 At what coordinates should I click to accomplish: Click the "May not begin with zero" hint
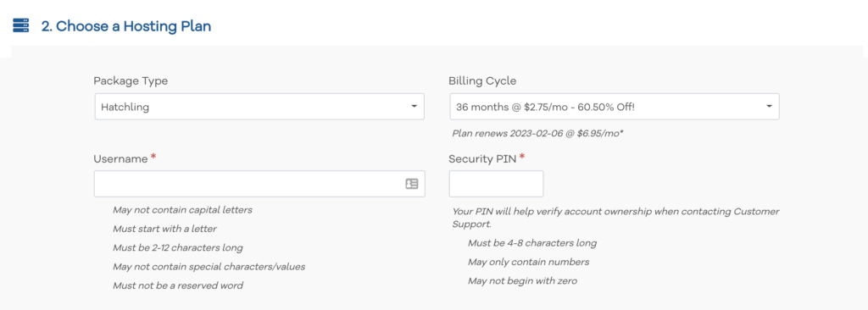522,281
